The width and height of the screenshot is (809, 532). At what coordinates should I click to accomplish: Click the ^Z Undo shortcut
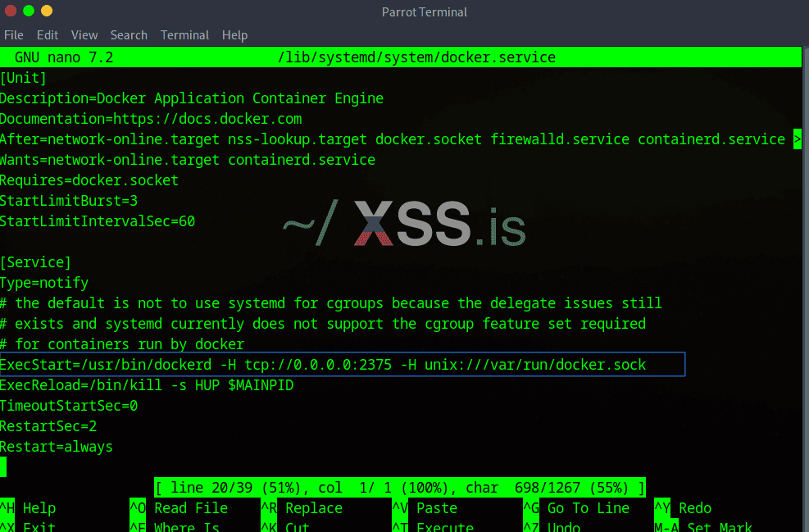click(x=552, y=525)
